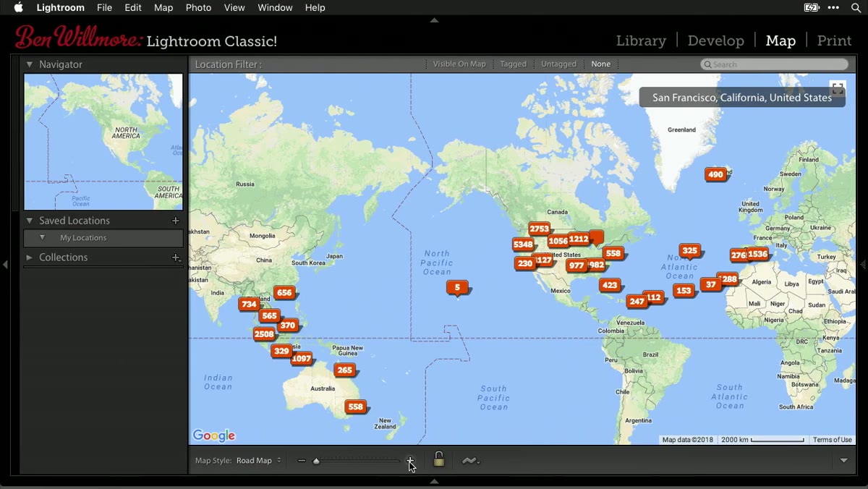The height and width of the screenshot is (489, 868).
Task: Toggle fullscreen map view icon
Action: pos(838,89)
